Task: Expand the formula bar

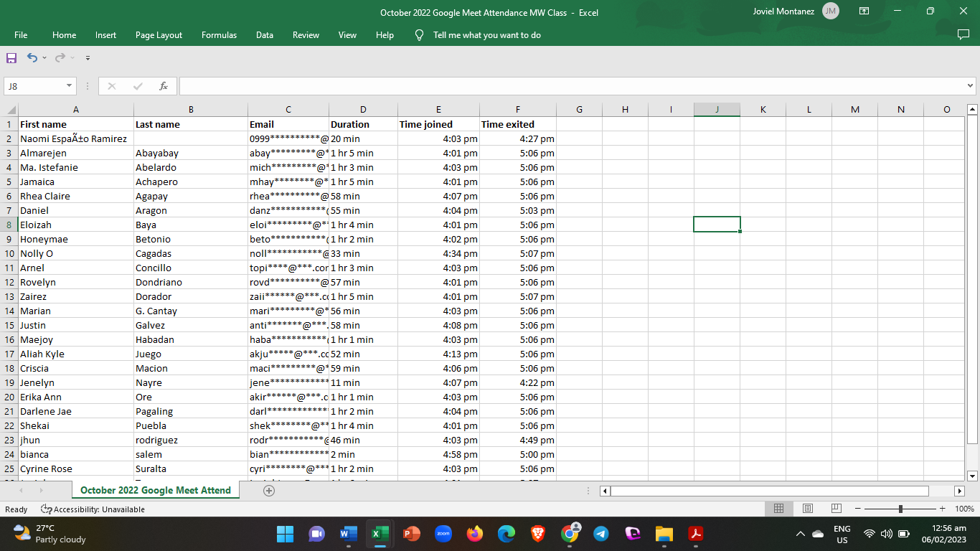Action: tap(970, 86)
